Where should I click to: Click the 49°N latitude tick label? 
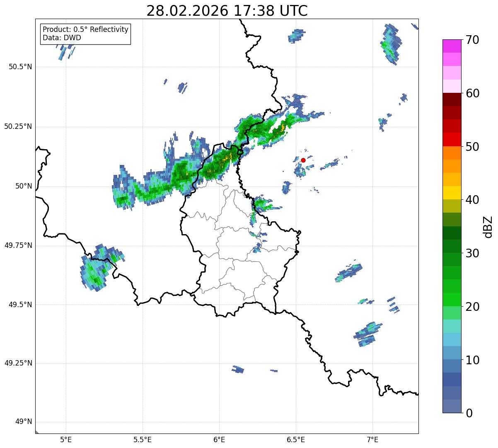tap(24, 422)
